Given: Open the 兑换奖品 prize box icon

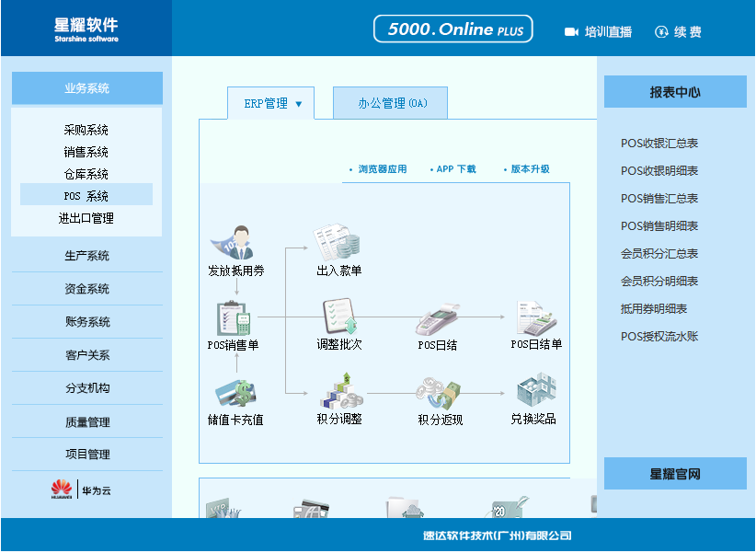Looking at the screenshot, I should tap(536, 390).
